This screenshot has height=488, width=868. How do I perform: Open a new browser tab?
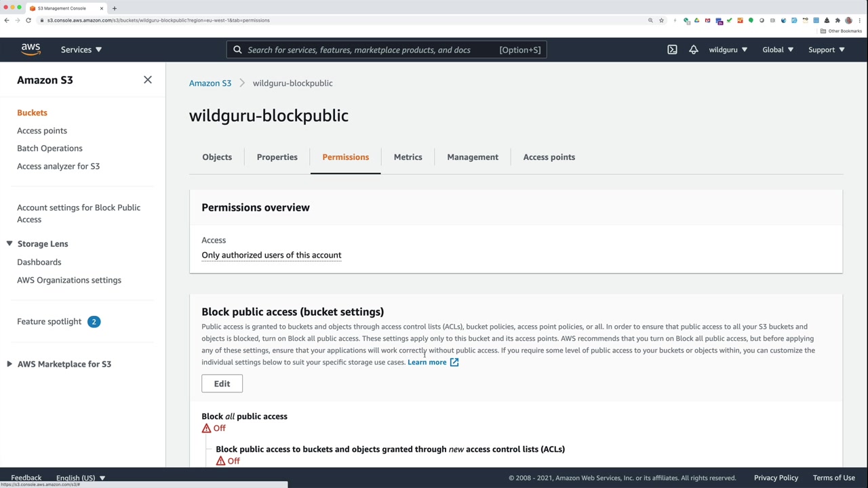(x=115, y=8)
